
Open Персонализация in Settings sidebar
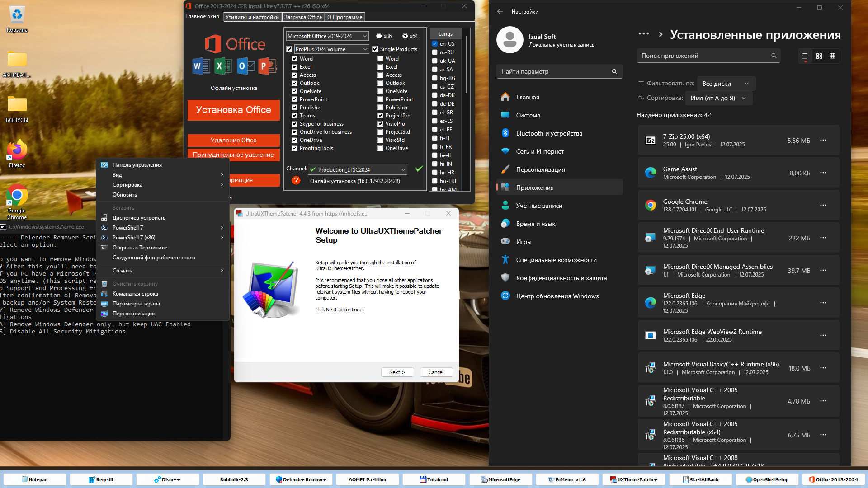[x=559, y=169]
